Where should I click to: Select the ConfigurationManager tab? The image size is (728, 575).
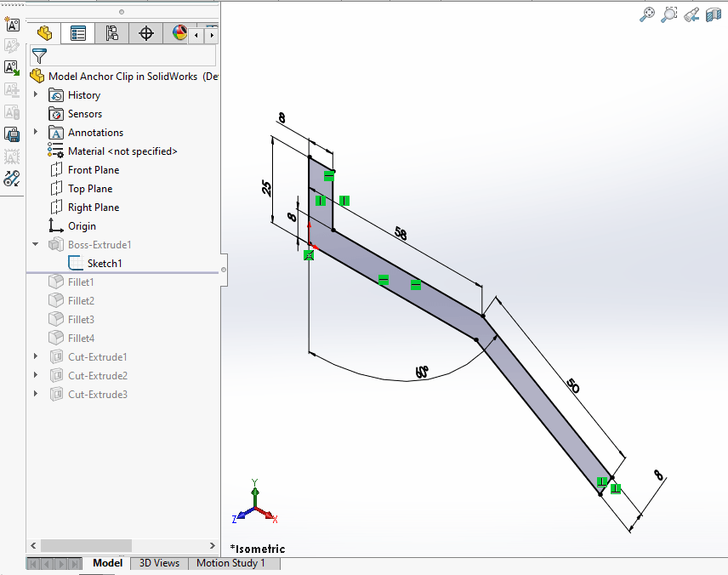click(x=111, y=33)
